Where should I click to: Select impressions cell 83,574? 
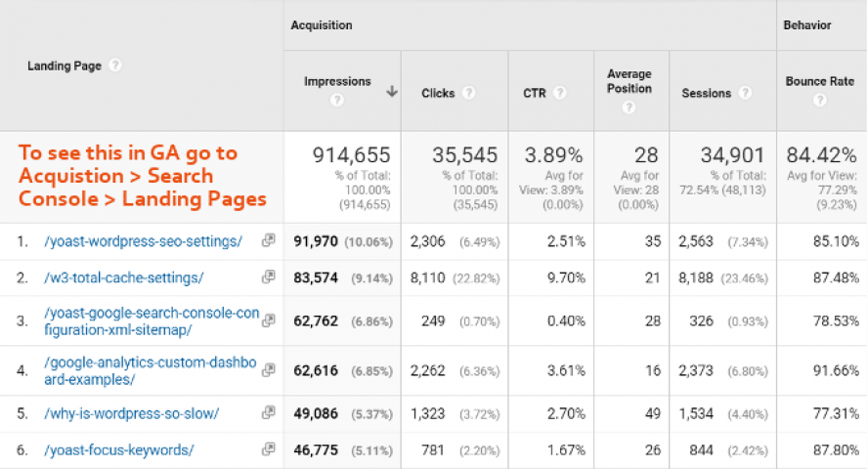(x=316, y=277)
